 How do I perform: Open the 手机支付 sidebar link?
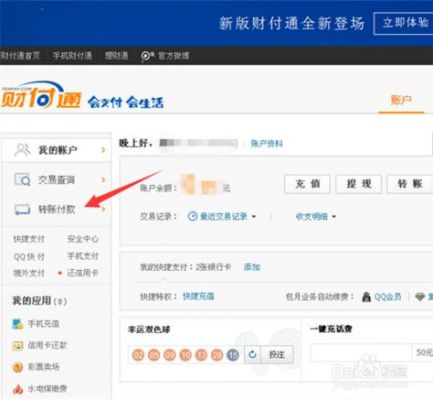(x=83, y=256)
